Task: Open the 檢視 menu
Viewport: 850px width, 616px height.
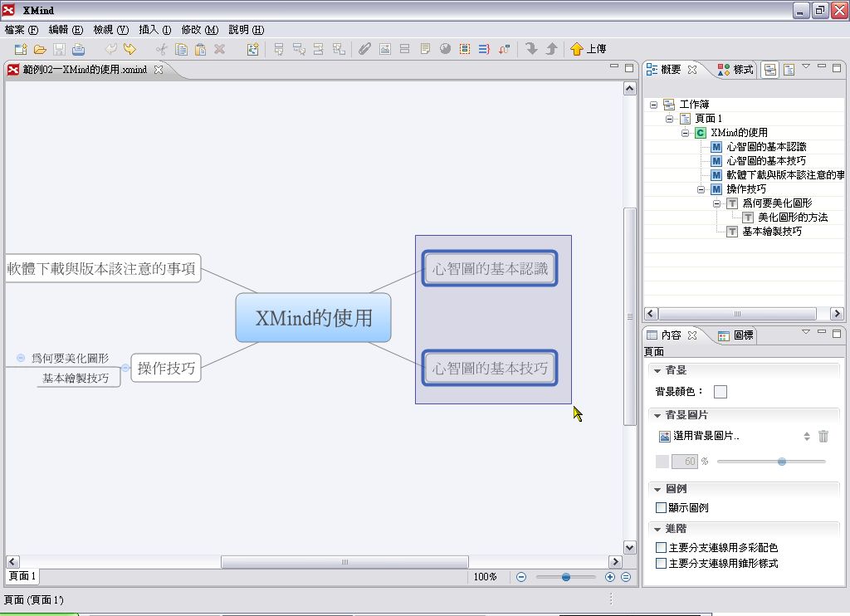Action: pyautogui.click(x=110, y=30)
